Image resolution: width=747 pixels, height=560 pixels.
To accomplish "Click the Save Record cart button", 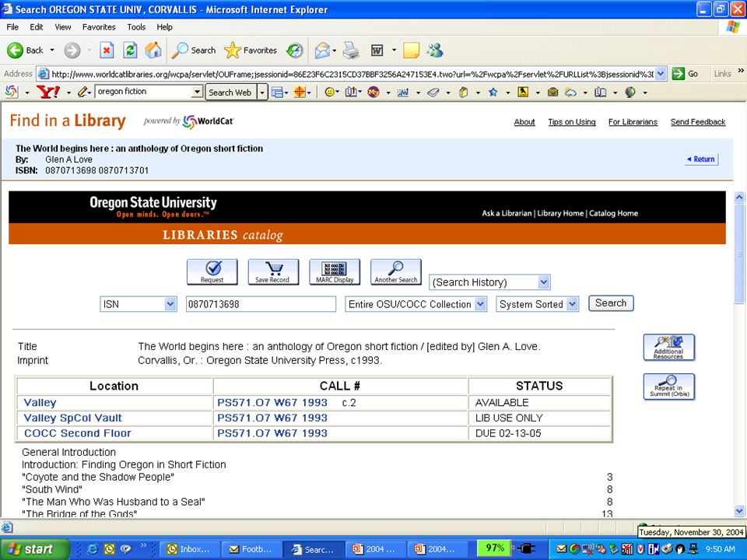I will 273,272.
